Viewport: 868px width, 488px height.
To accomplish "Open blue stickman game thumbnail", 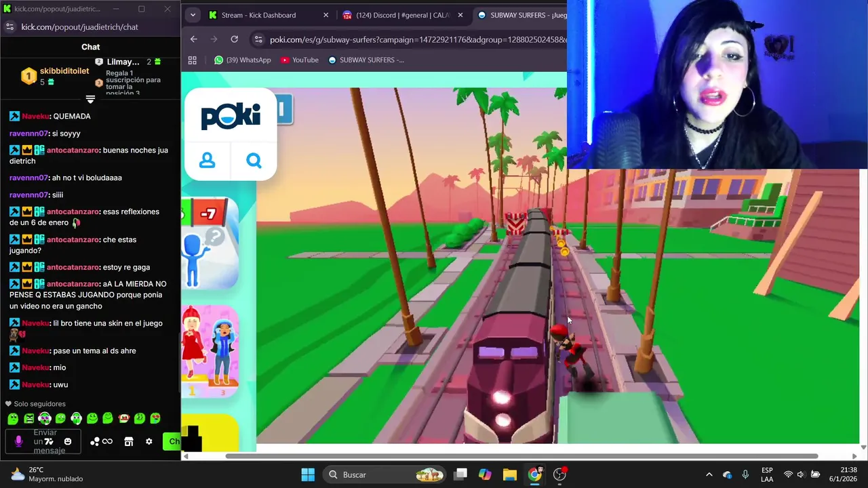I will (210, 243).
